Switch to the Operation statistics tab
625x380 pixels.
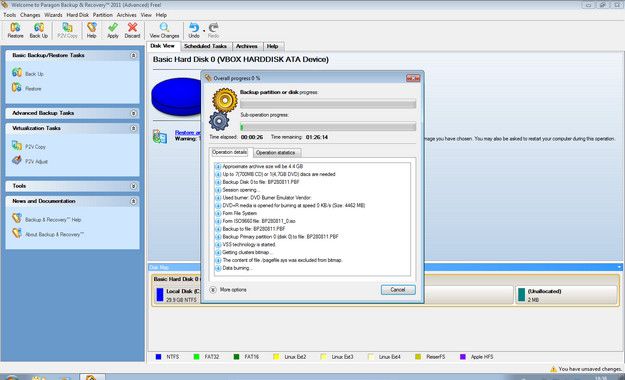276,153
